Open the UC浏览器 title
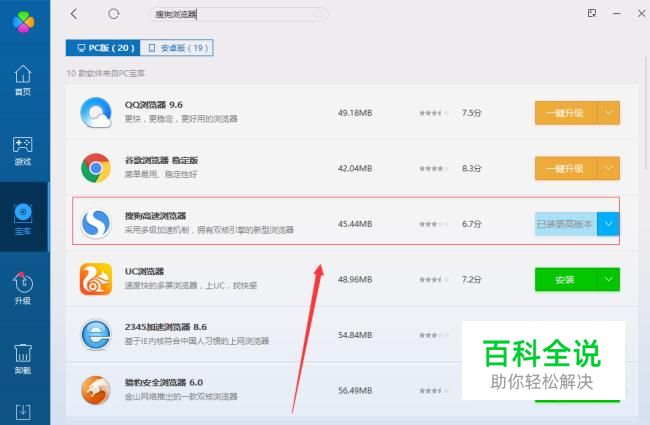Screen dimensions: 650x425 [x=144, y=272]
